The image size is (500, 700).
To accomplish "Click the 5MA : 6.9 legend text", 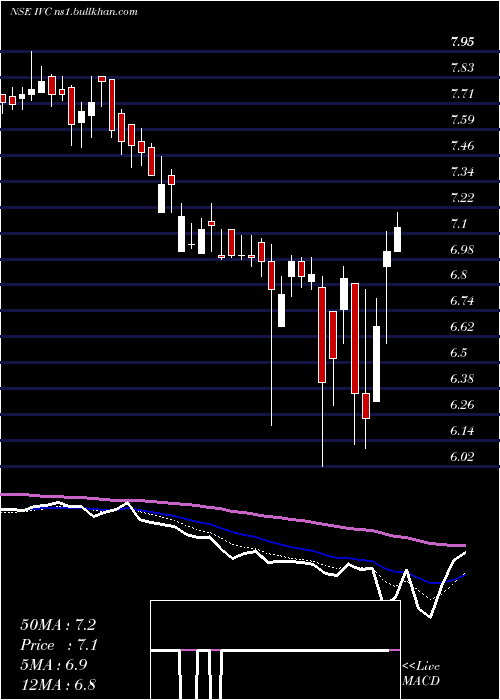I will click(x=54, y=665).
